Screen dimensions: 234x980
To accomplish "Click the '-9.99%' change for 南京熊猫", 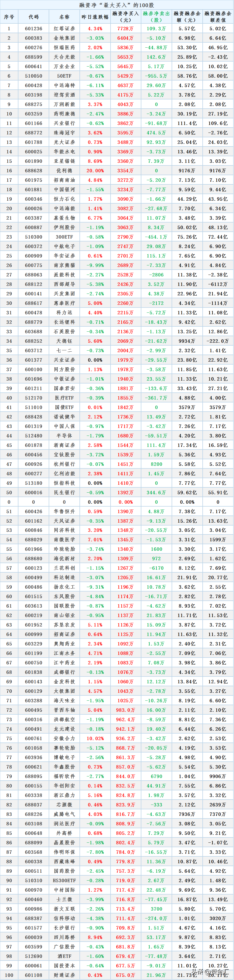I will coord(95,265).
